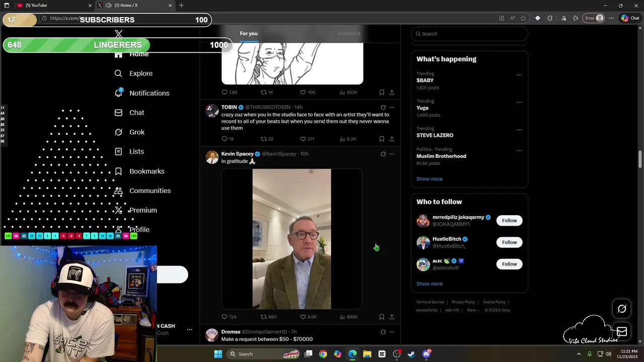Expand the More footer menu

[x=472, y=310]
